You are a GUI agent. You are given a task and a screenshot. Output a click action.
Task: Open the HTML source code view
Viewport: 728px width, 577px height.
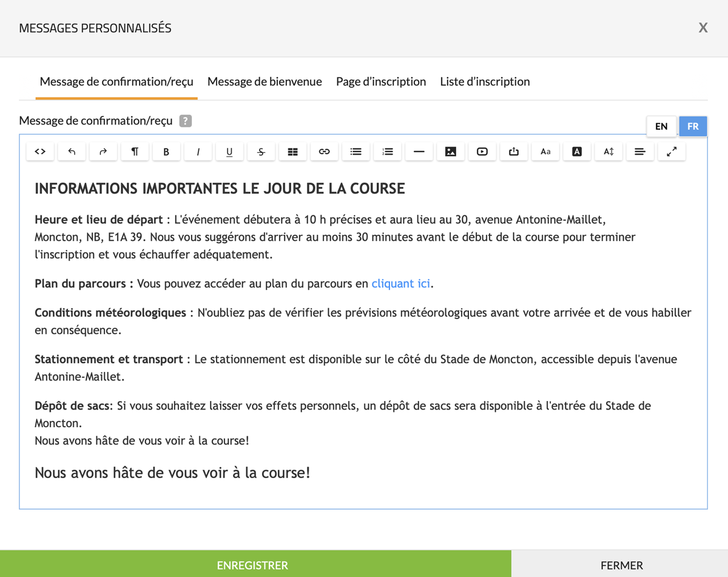tap(40, 152)
